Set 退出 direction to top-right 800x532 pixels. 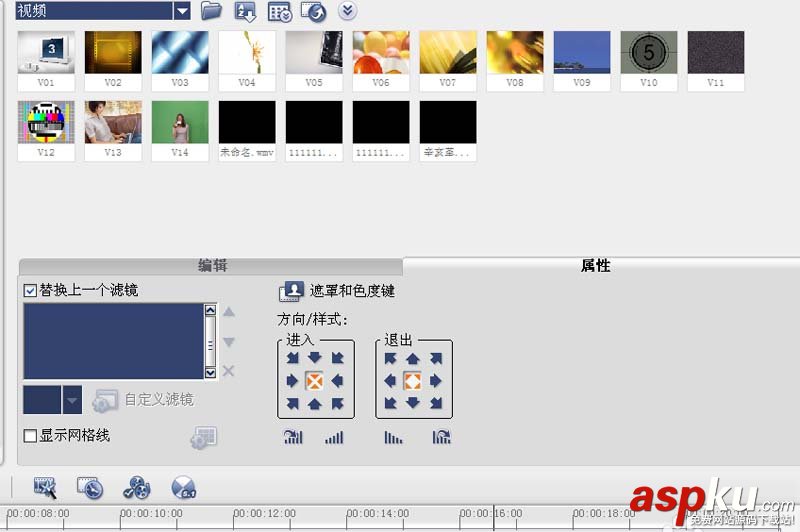point(436,358)
